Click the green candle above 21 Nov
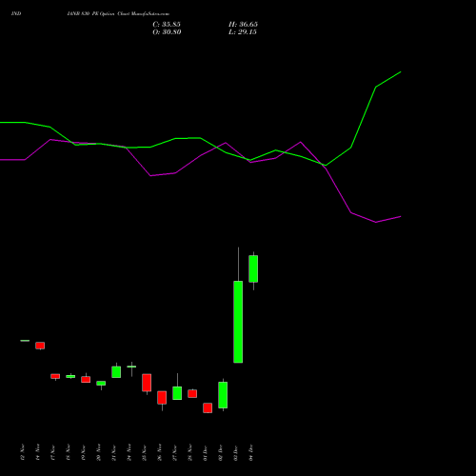Image resolution: width=476 pixels, height=476 pixels. (x=116, y=372)
